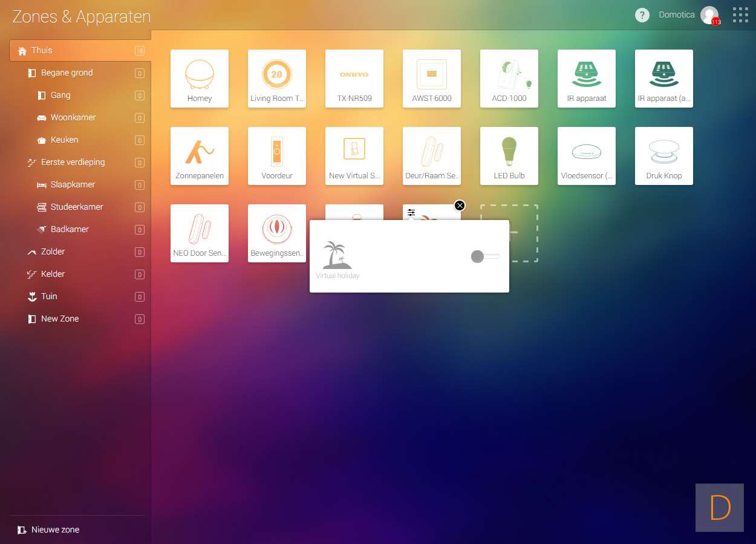Image resolution: width=756 pixels, height=544 pixels.
Task: Select the Bewegingssensor device tile
Action: [x=277, y=233]
